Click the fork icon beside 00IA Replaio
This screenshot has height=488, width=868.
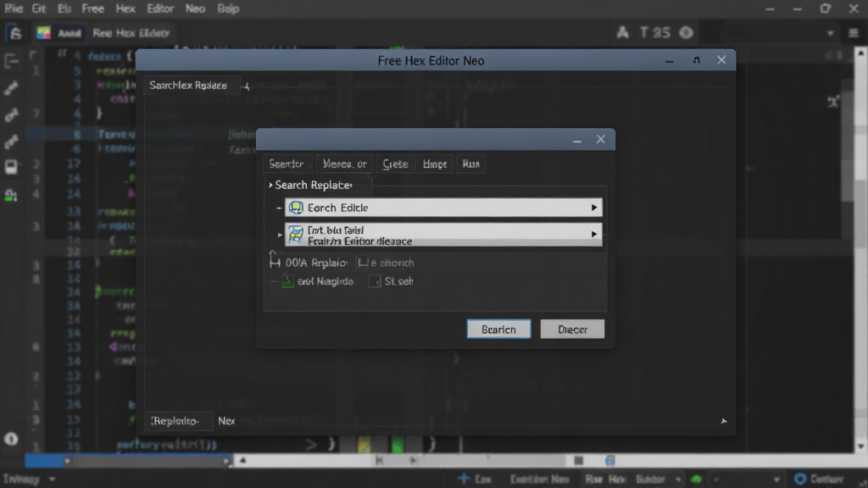coord(275,261)
